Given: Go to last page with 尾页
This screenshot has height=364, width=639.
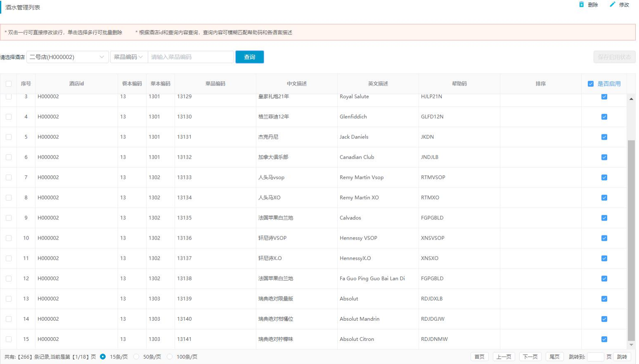Looking at the screenshot, I should pos(554,357).
